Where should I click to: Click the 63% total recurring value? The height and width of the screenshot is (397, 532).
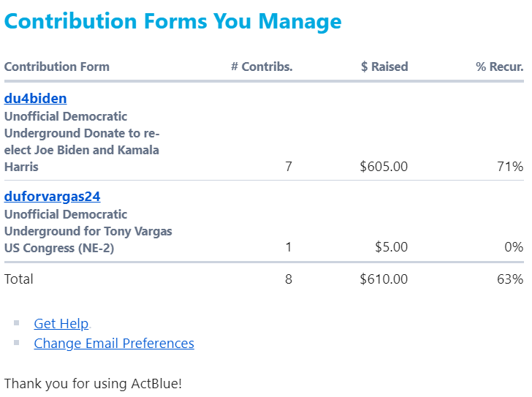[510, 279]
